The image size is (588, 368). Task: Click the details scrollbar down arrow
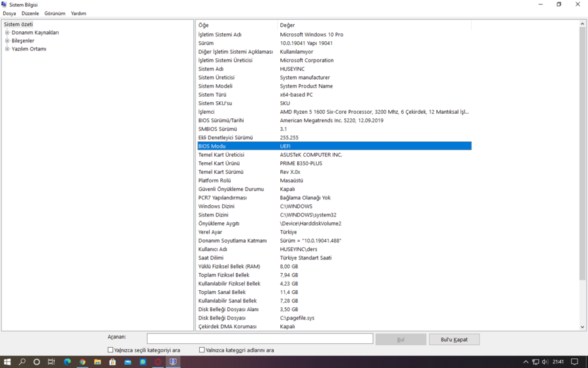[x=582, y=327]
